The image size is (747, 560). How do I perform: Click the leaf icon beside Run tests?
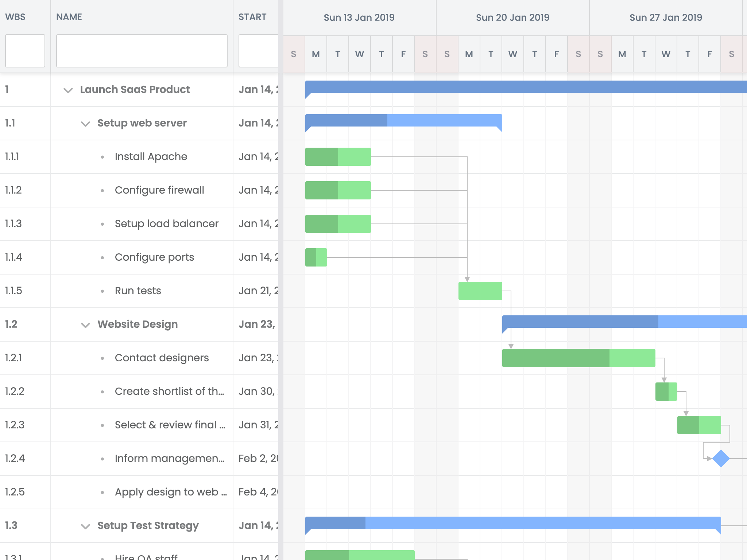102,291
